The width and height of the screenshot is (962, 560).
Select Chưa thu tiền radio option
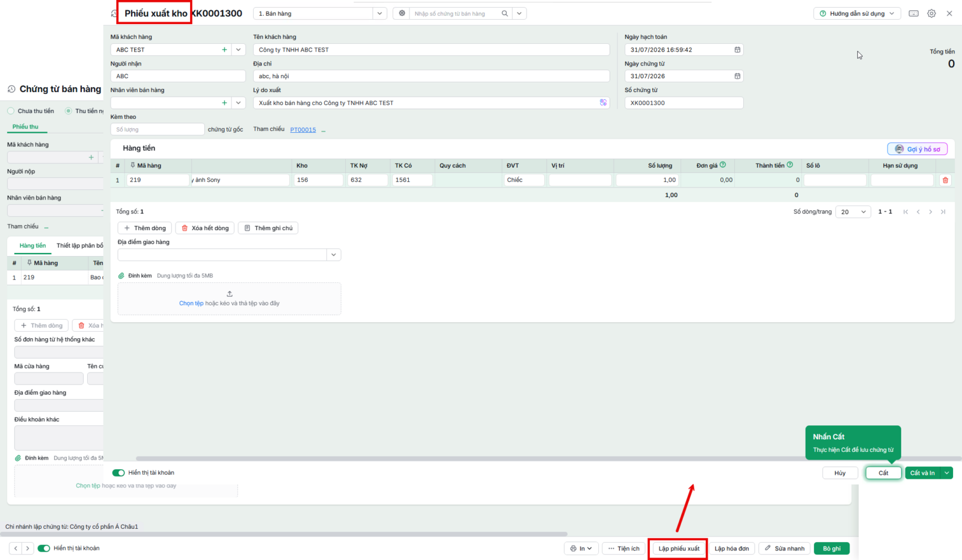[11, 111]
